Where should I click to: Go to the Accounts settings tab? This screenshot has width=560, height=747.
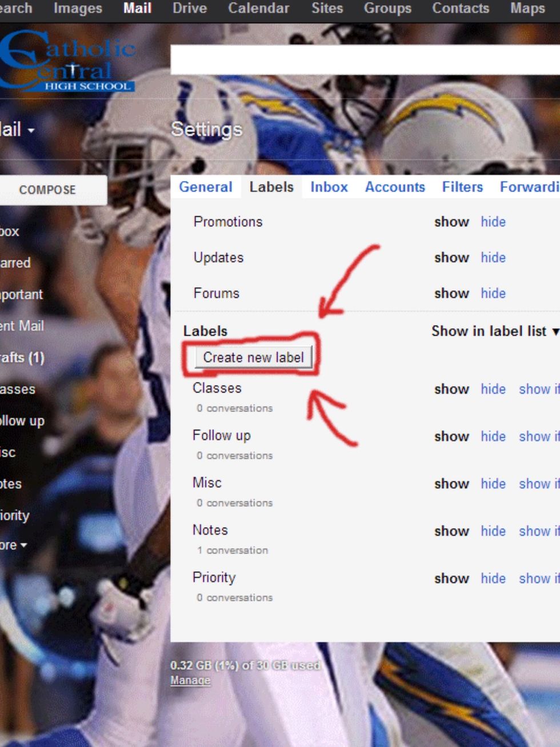click(395, 187)
